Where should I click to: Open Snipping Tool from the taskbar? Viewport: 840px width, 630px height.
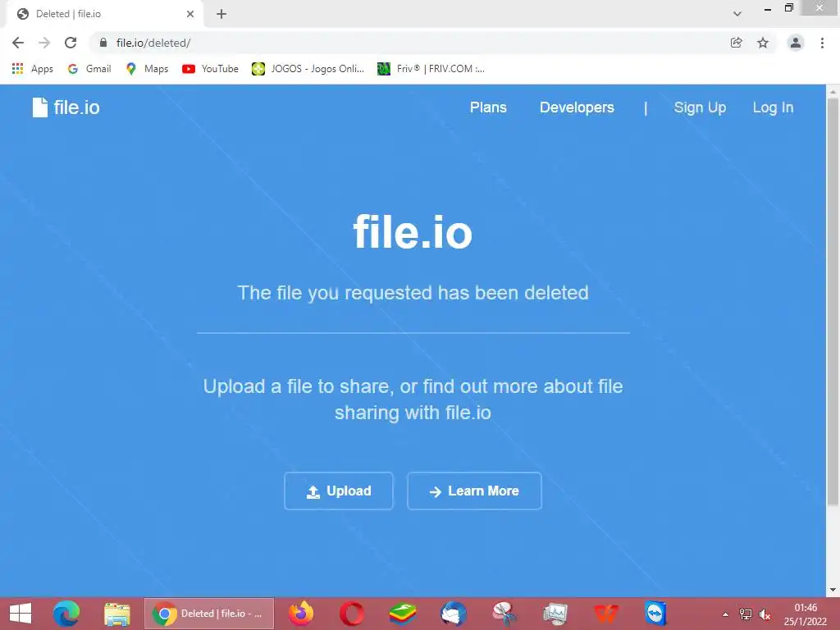click(x=504, y=614)
